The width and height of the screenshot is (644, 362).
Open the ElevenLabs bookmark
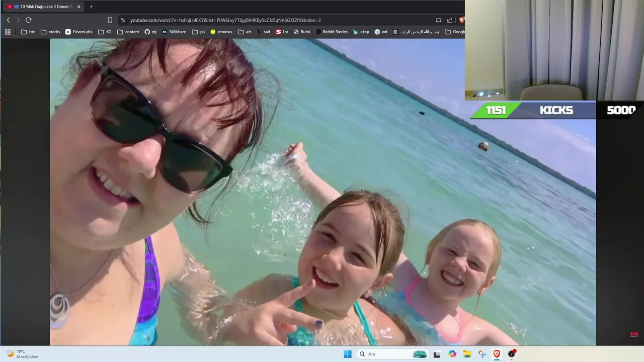pos(79,32)
